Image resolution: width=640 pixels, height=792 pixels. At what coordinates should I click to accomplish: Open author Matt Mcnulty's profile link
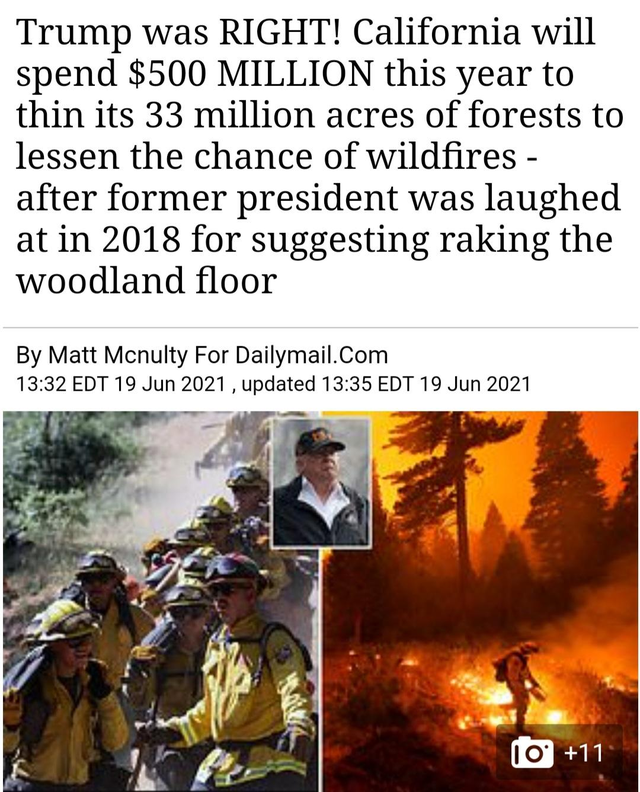click(x=117, y=355)
